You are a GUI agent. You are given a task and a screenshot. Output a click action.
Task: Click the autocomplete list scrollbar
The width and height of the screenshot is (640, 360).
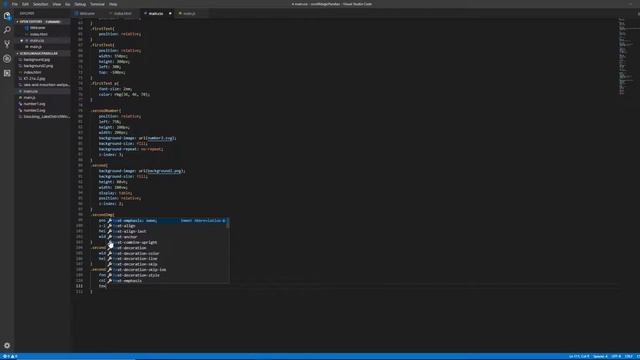click(x=228, y=223)
